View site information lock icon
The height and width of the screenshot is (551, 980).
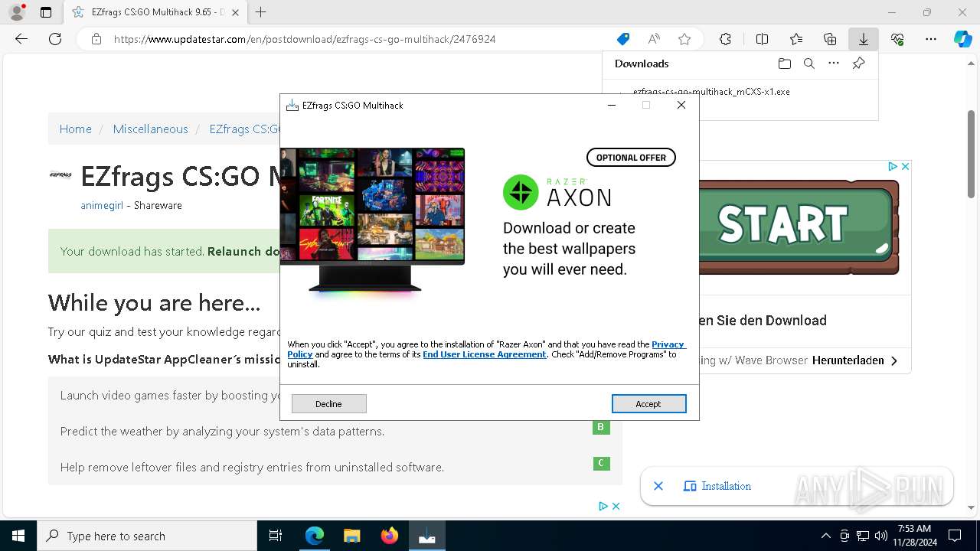click(96, 39)
